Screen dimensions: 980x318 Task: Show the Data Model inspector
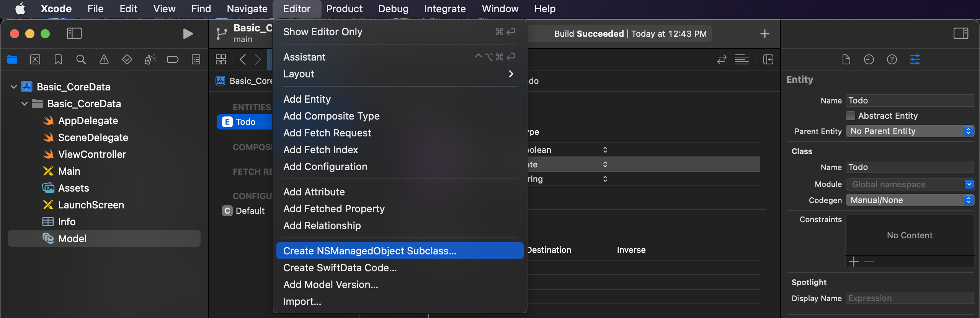[915, 59]
